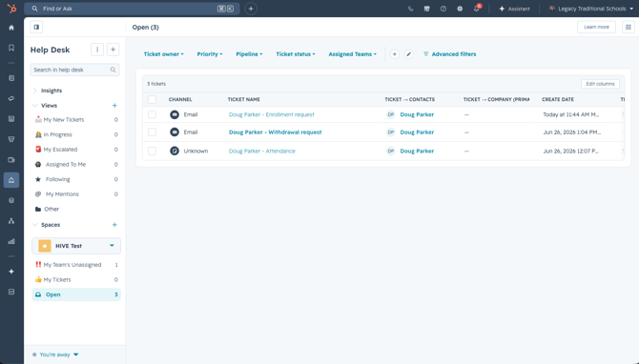Select the My New Tickets view
Viewport: 639px width, 364px height.
click(x=76, y=120)
